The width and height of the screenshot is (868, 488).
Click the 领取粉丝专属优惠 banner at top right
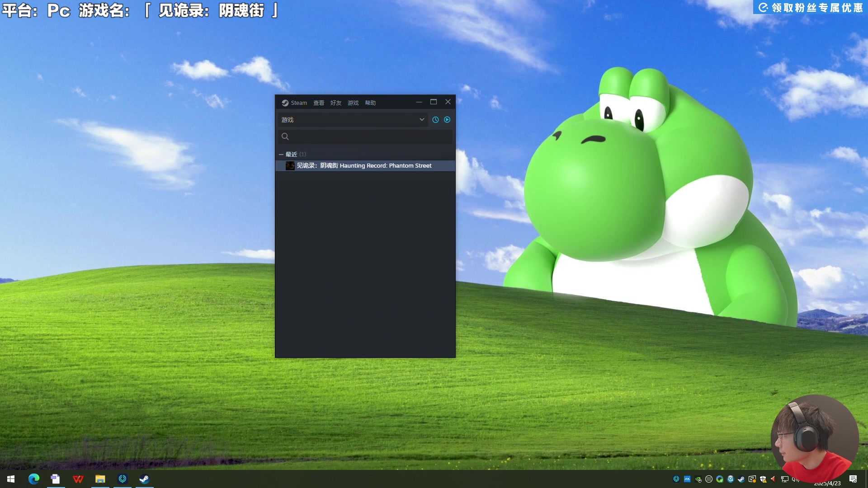(x=811, y=8)
